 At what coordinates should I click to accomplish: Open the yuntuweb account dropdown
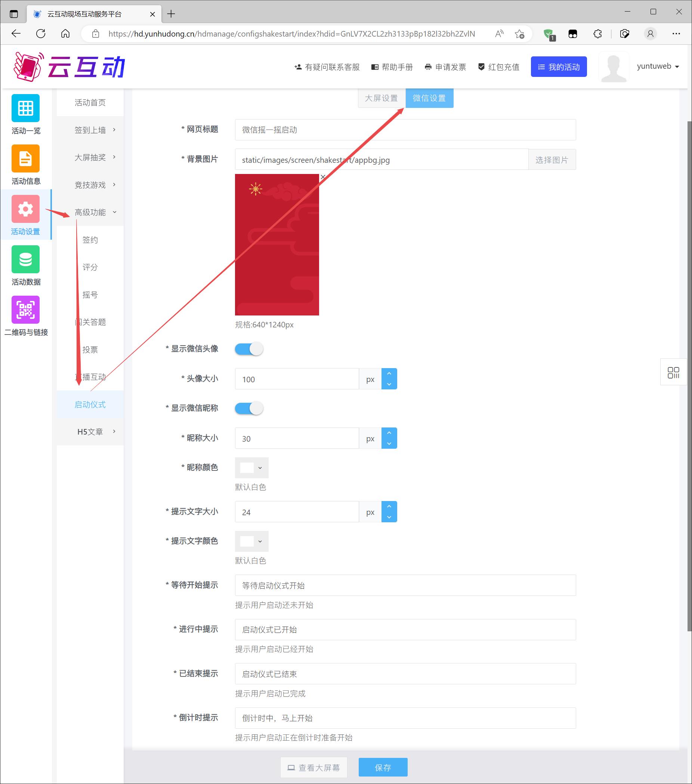pos(658,66)
